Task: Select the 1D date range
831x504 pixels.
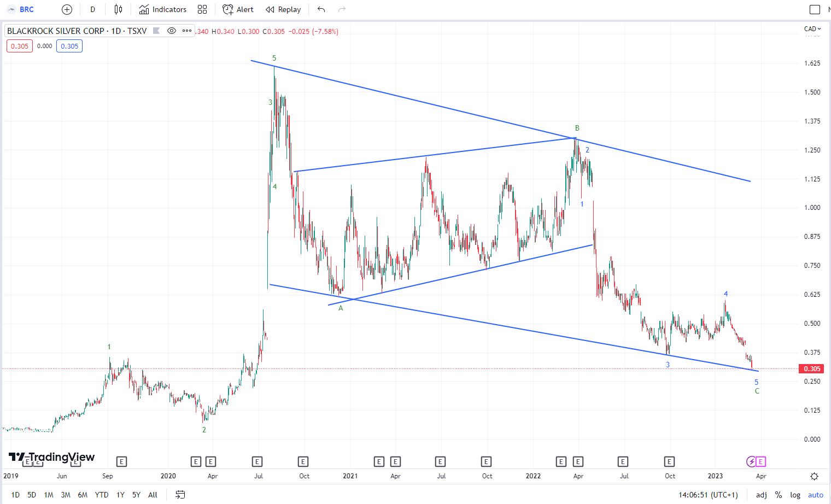Action: click(x=15, y=495)
